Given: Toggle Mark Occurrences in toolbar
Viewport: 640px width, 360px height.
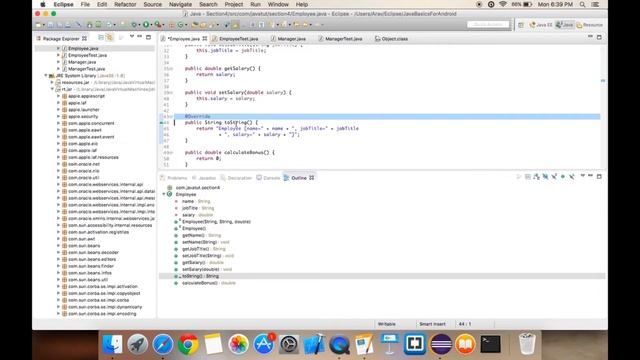Looking at the screenshot, I should point(236,25).
